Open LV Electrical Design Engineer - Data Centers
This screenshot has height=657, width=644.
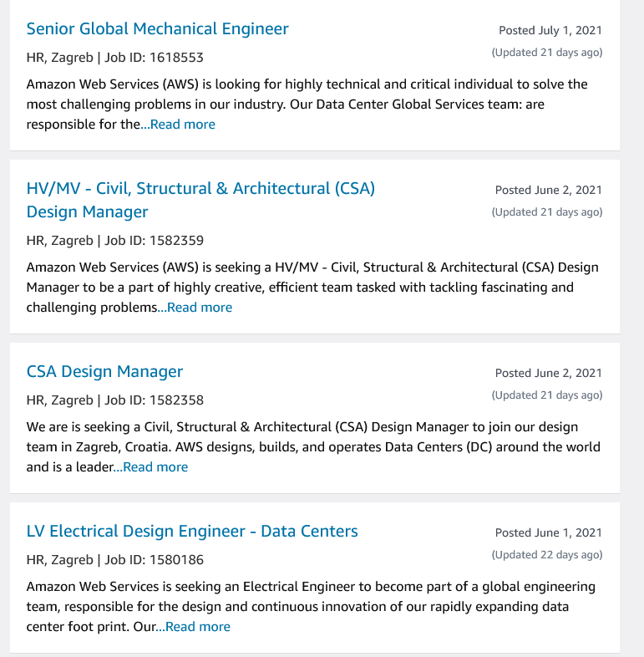192,532
